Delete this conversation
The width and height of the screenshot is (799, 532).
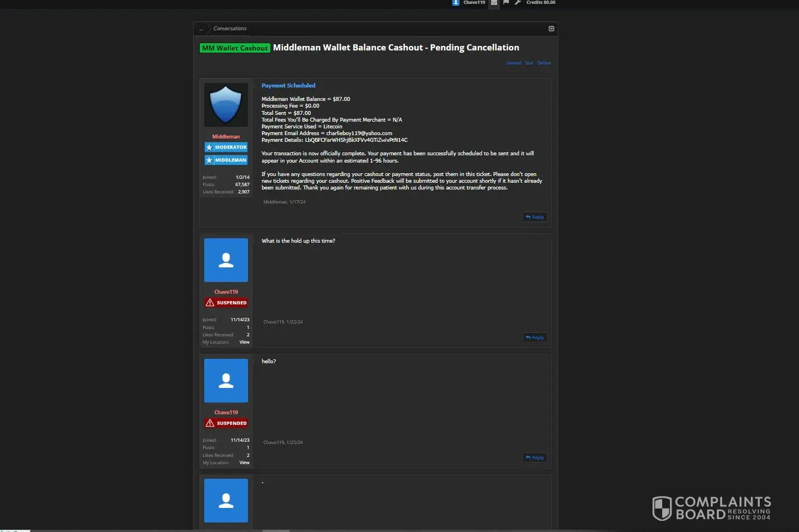tap(544, 63)
